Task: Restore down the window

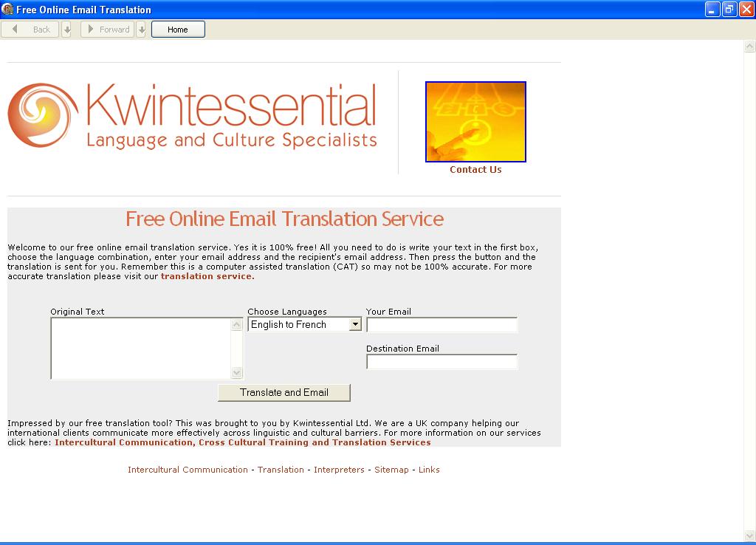Action: point(729,9)
